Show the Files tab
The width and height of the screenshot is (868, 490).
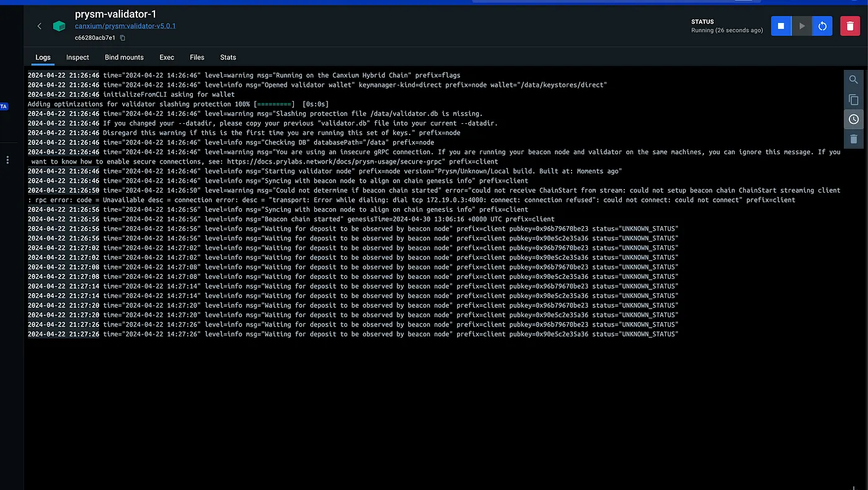[197, 57]
